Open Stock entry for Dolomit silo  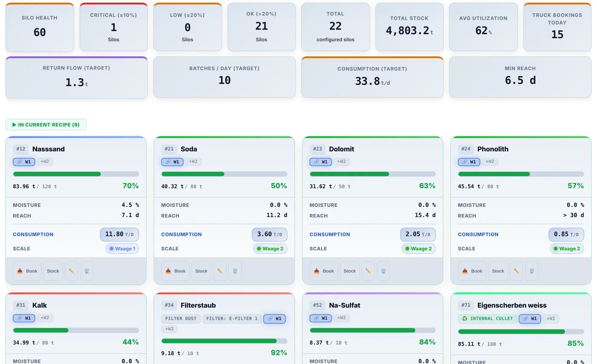(350, 271)
